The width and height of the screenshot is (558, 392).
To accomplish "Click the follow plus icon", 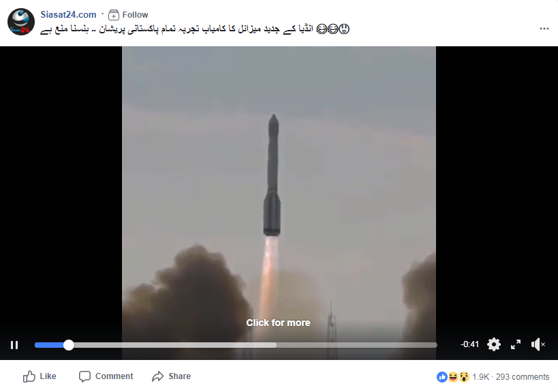I will (114, 15).
